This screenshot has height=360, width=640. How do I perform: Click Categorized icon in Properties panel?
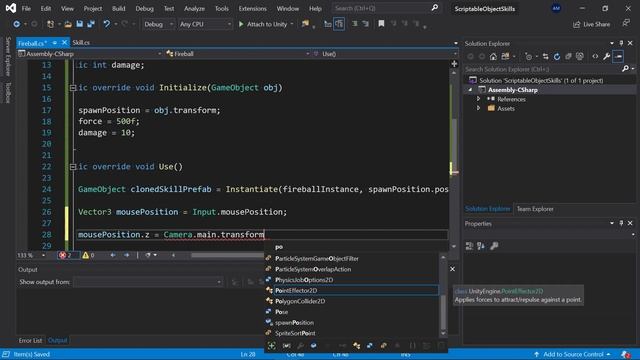click(469, 246)
